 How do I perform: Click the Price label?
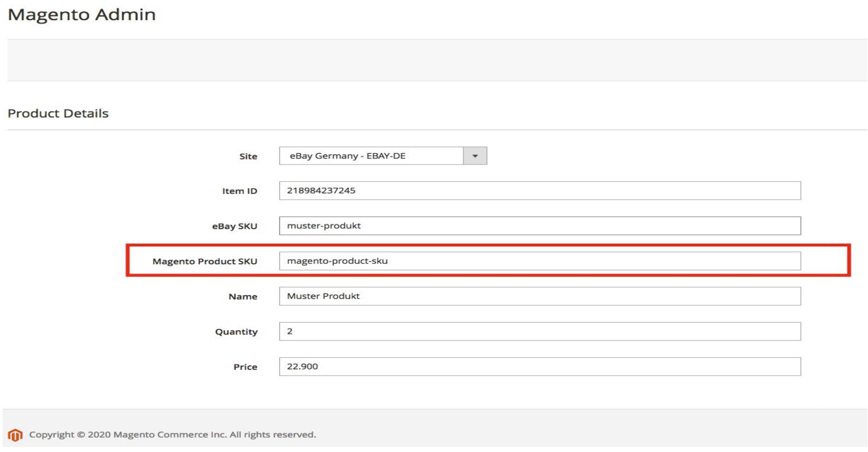tap(245, 367)
